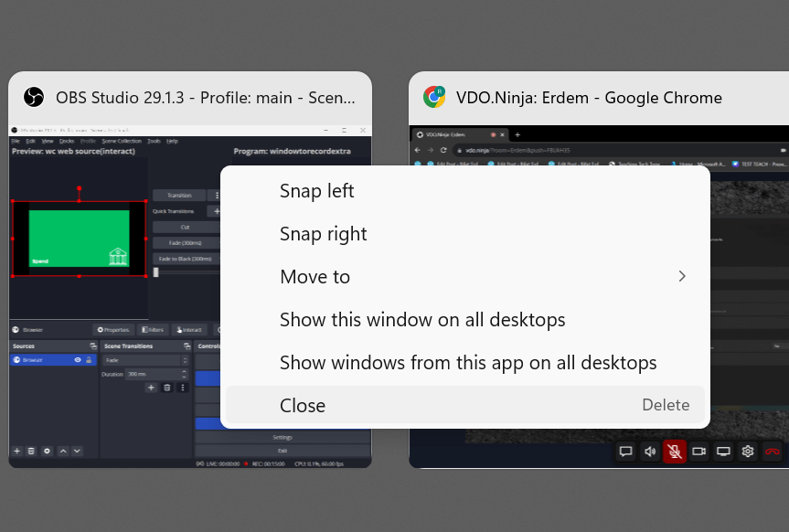Click the VDO.Ninja speaker volume icon

tap(650, 452)
